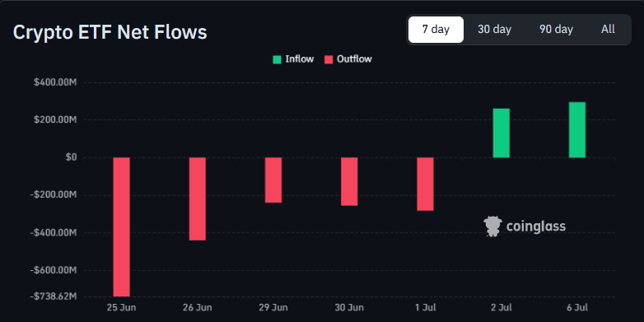Image resolution: width=644 pixels, height=322 pixels.
Task: Show All time range data
Action: tap(608, 30)
